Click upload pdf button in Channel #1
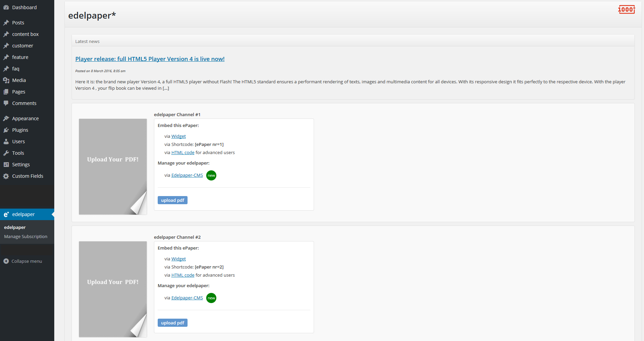The width and height of the screenshot is (644, 341). tap(173, 200)
